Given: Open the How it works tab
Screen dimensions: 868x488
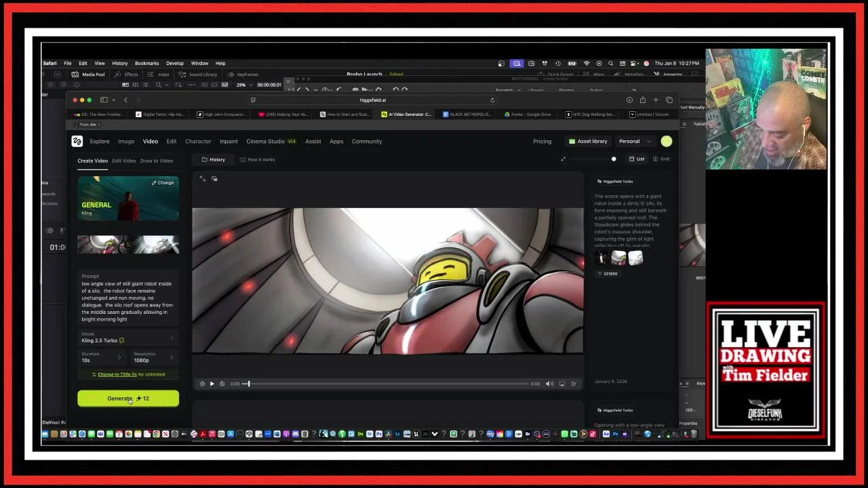Looking at the screenshot, I should (258, 159).
